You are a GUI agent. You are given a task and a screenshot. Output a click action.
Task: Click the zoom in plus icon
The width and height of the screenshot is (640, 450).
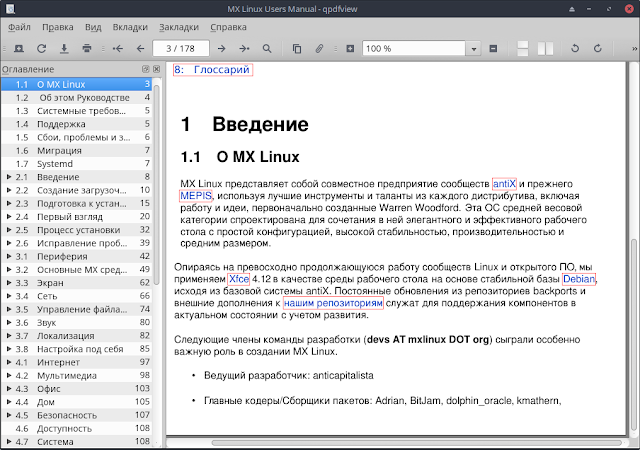[x=350, y=49]
